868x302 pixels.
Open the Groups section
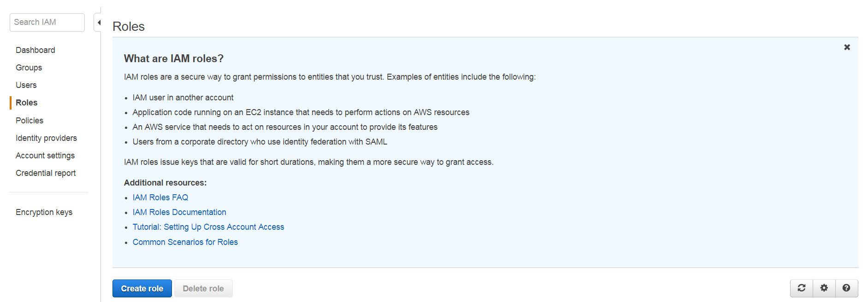tap(29, 67)
